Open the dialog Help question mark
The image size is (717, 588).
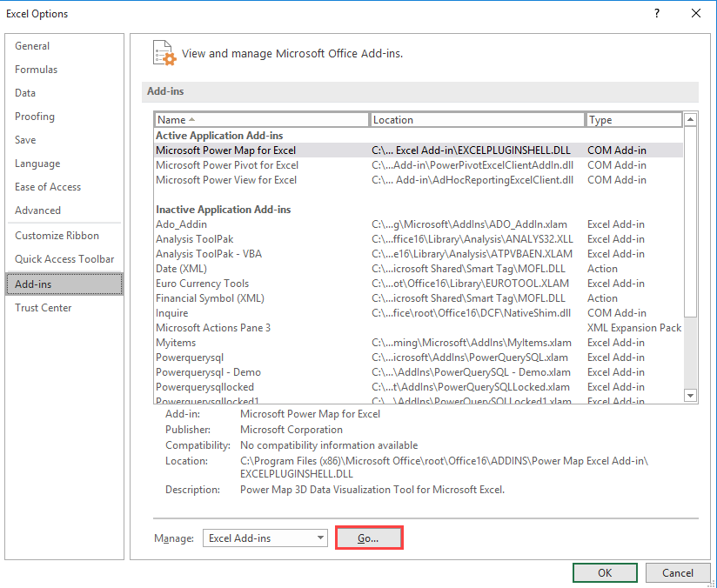[x=657, y=13]
